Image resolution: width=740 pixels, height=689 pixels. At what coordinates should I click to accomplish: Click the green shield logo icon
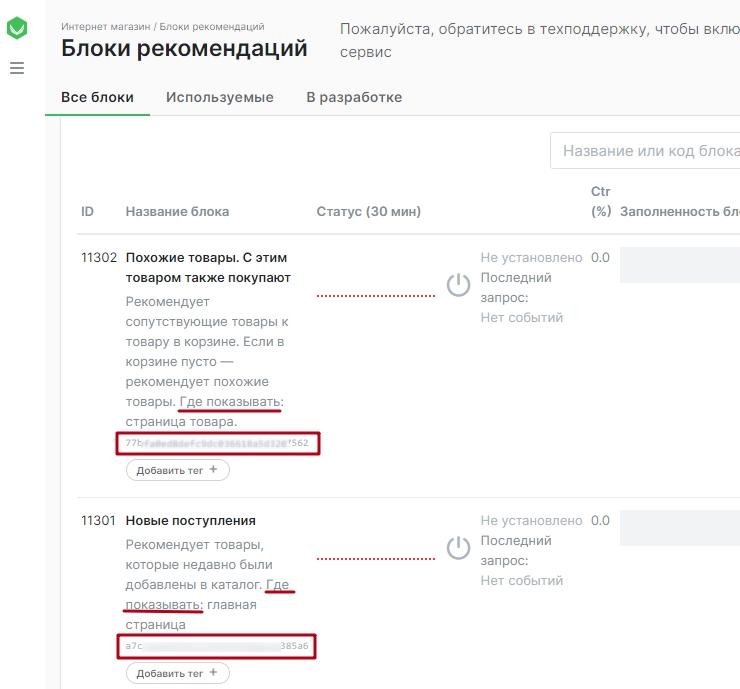[17, 29]
